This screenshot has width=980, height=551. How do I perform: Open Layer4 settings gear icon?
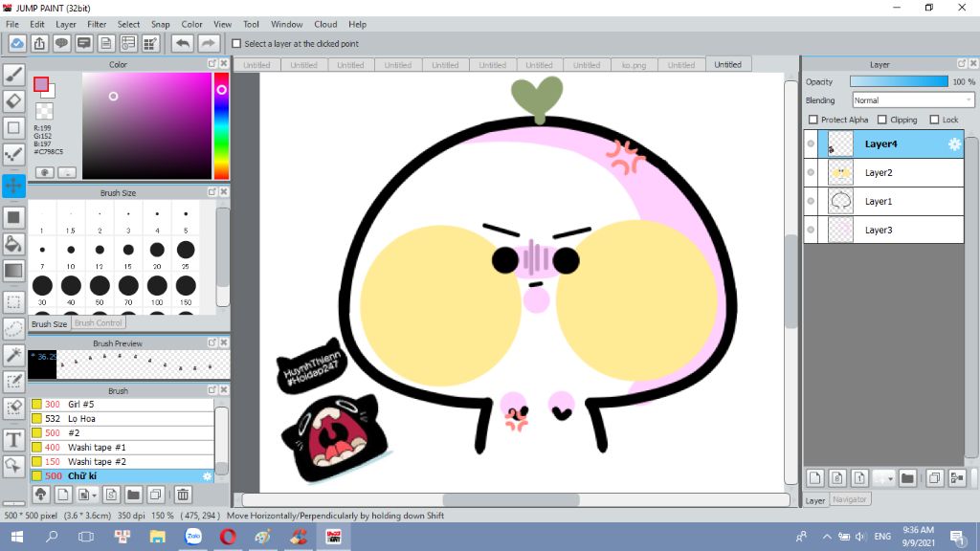click(x=954, y=144)
